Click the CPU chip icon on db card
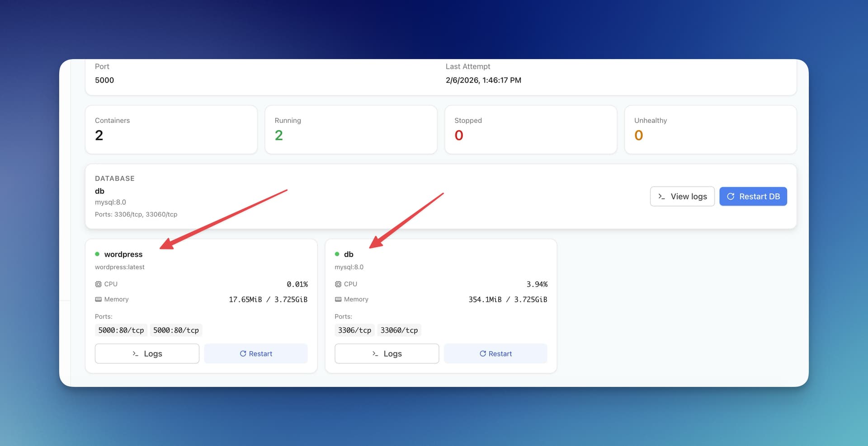The image size is (868, 446). click(338, 284)
